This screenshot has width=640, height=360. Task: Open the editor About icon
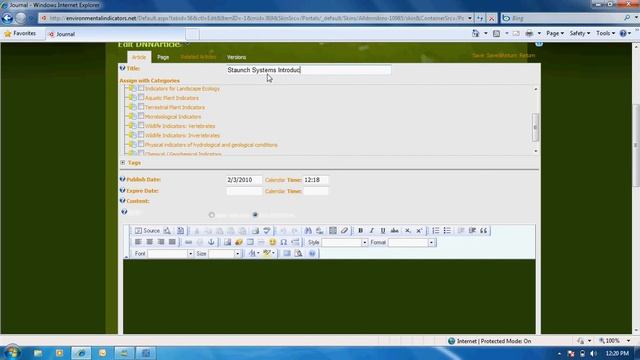(312, 253)
